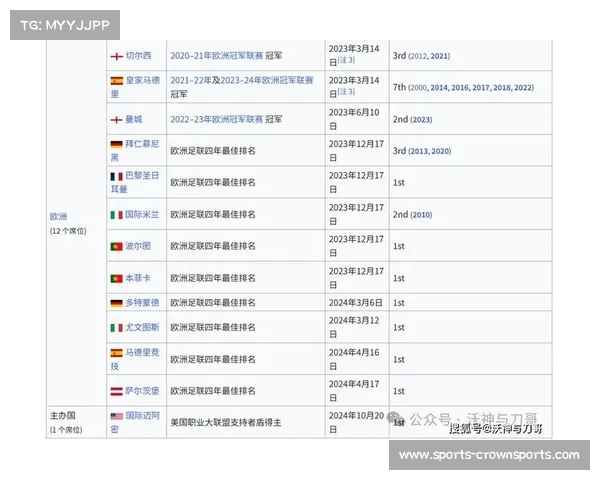Select the date 2024年4月17日
Screen dimensions: 600x480
click(x=354, y=391)
